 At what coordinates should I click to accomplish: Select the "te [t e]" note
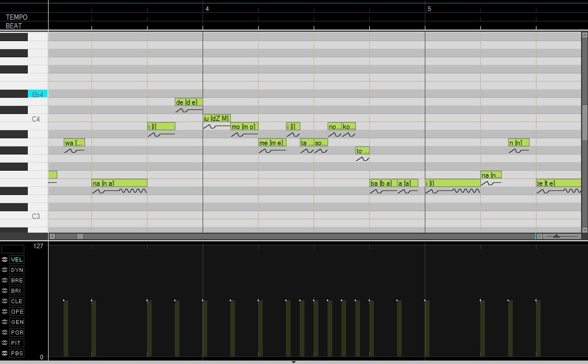coord(558,183)
